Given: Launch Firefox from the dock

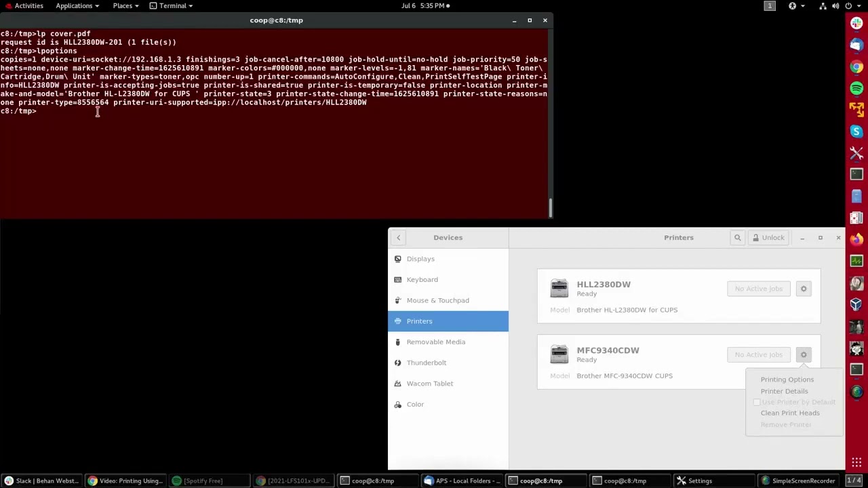Looking at the screenshot, I should (x=856, y=239).
